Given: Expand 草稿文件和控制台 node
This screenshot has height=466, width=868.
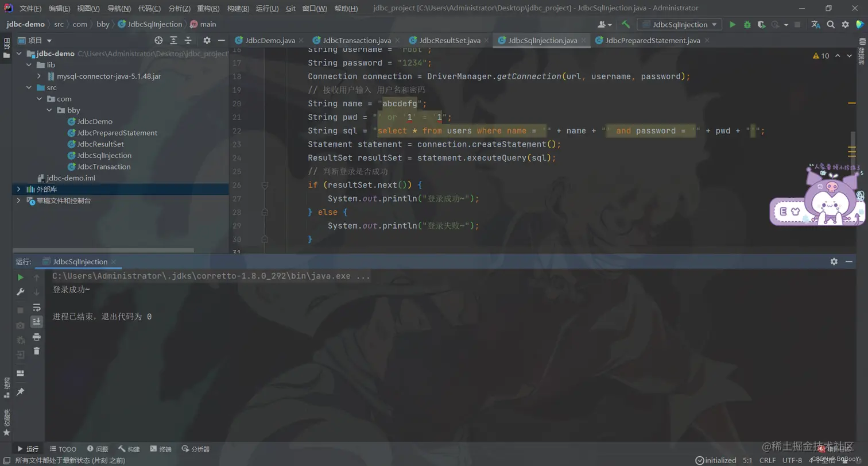Looking at the screenshot, I should tap(19, 201).
